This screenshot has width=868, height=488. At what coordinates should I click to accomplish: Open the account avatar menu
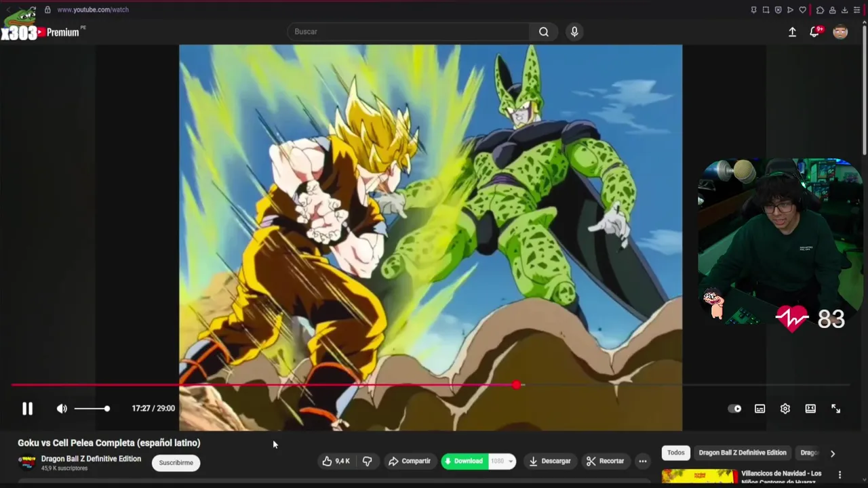[840, 32]
